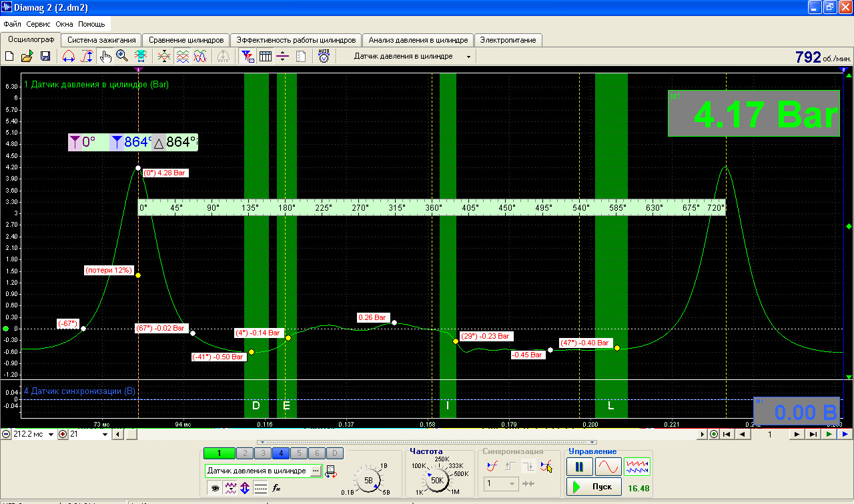The image size is (854, 504).
Task: Open the sync channel dropdown showing 1
Action: [x=501, y=483]
